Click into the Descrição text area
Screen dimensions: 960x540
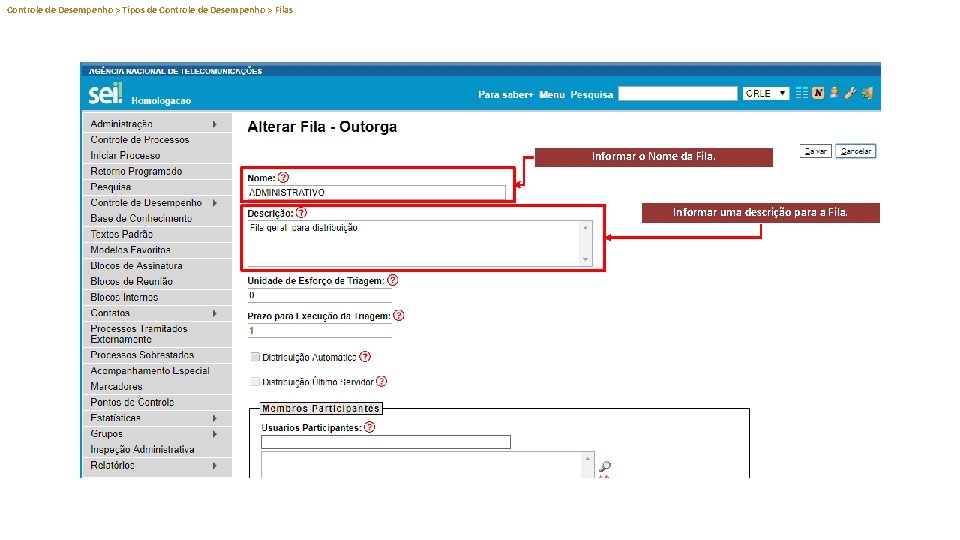tap(414, 243)
